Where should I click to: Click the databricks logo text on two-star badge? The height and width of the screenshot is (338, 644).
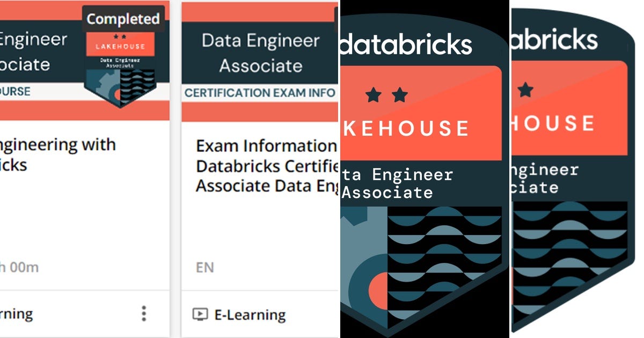click(x=406, y=44)
